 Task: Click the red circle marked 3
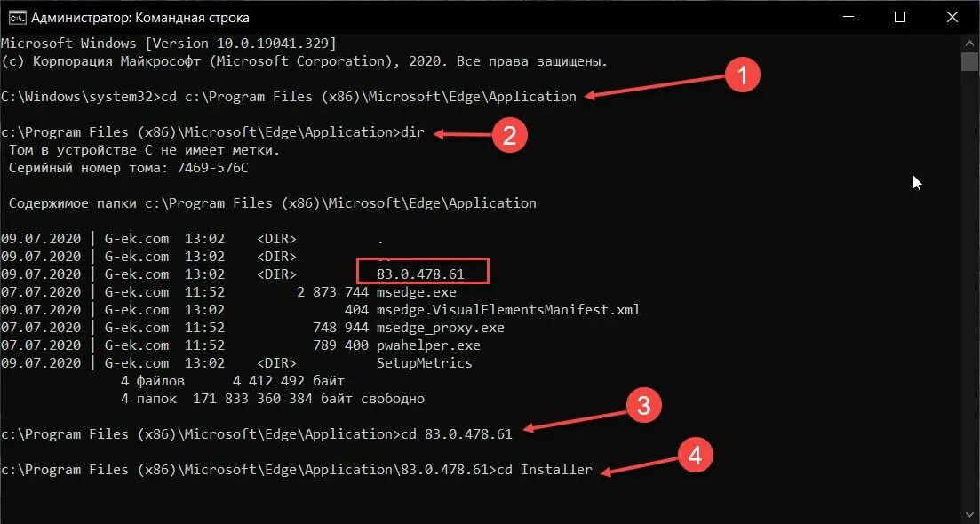pyautogui.click(x=644, y=406)
